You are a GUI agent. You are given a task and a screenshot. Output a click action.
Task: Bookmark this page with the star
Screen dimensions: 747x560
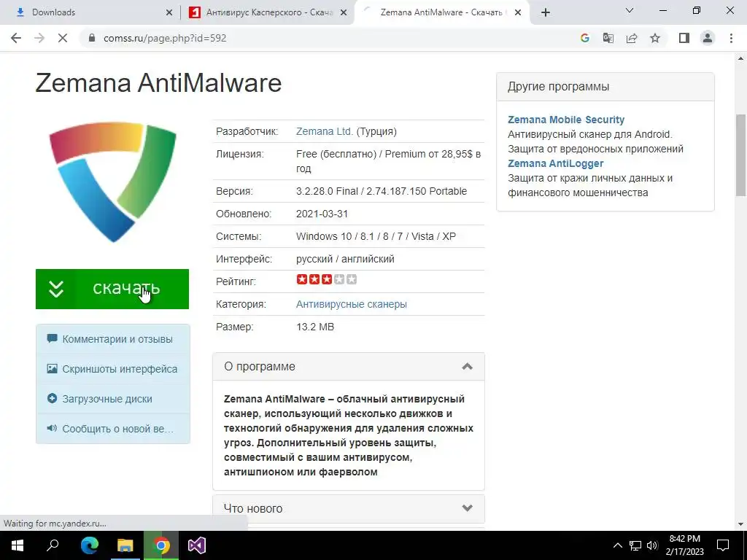tap(655, 38)
